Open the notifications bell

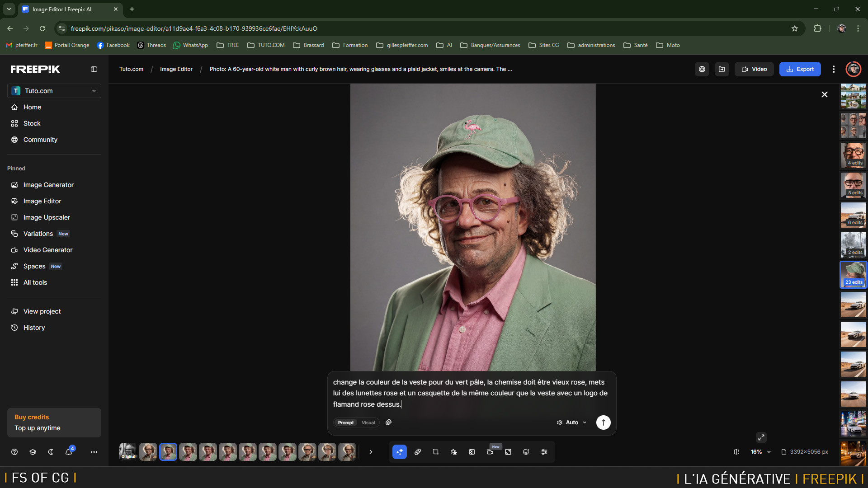point(69,452)
